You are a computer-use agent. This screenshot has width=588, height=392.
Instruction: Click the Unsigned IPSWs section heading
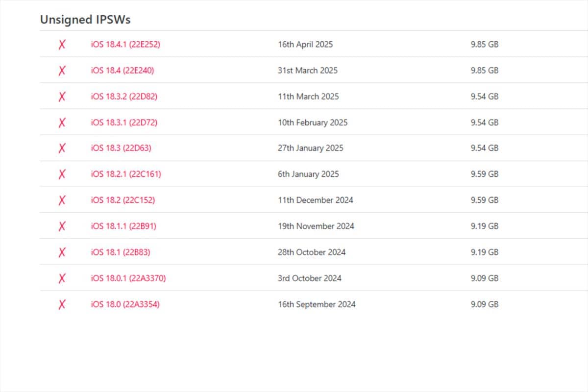pos(85,20)
